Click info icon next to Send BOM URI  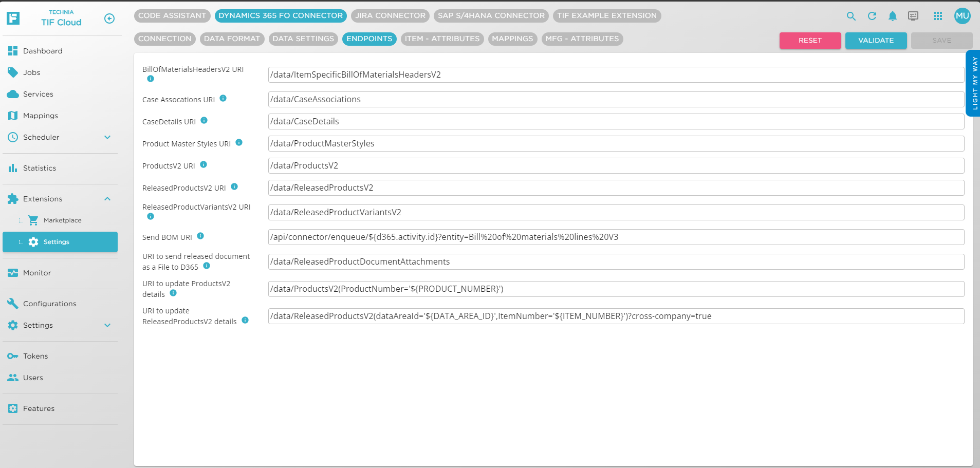(x=200, y=236)
